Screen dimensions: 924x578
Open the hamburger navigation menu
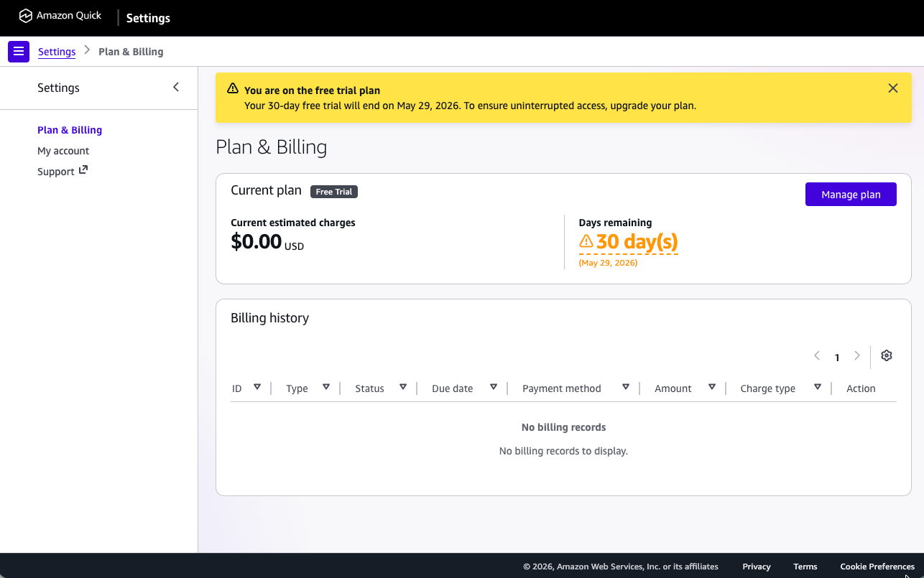tap(19, 52)
